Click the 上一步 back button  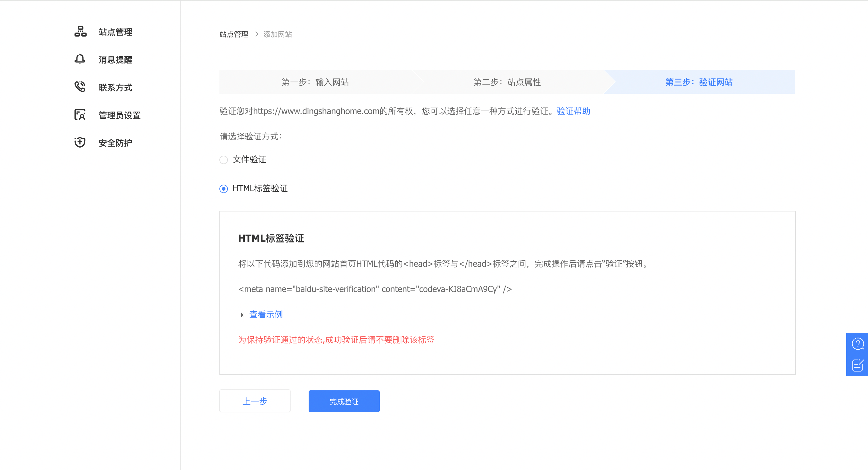coord(255,401)
